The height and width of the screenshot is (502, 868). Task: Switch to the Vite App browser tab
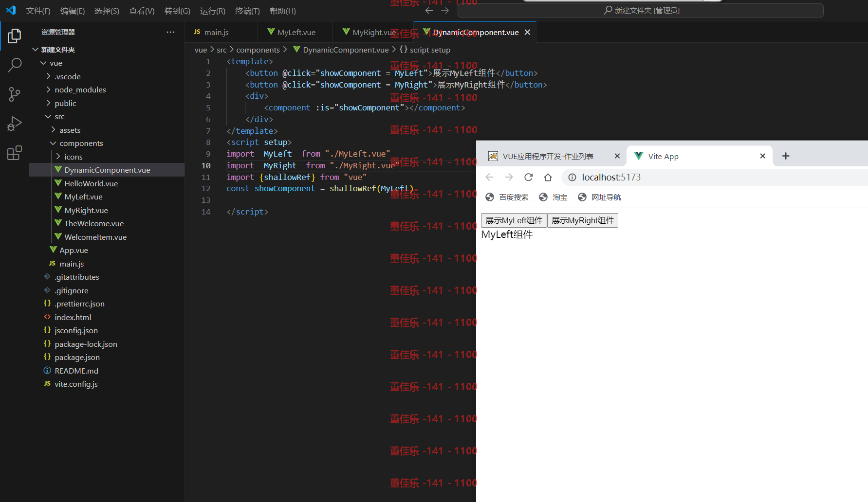(x=700, y=156)
